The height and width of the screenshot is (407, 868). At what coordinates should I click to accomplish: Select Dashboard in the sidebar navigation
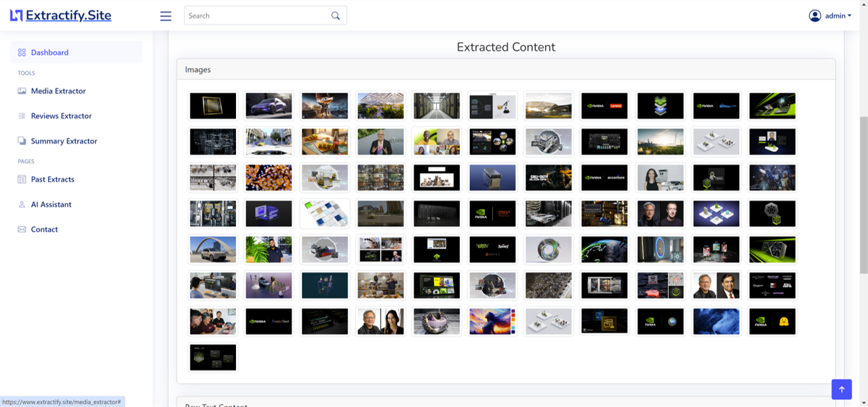click(x=50, y=52)
